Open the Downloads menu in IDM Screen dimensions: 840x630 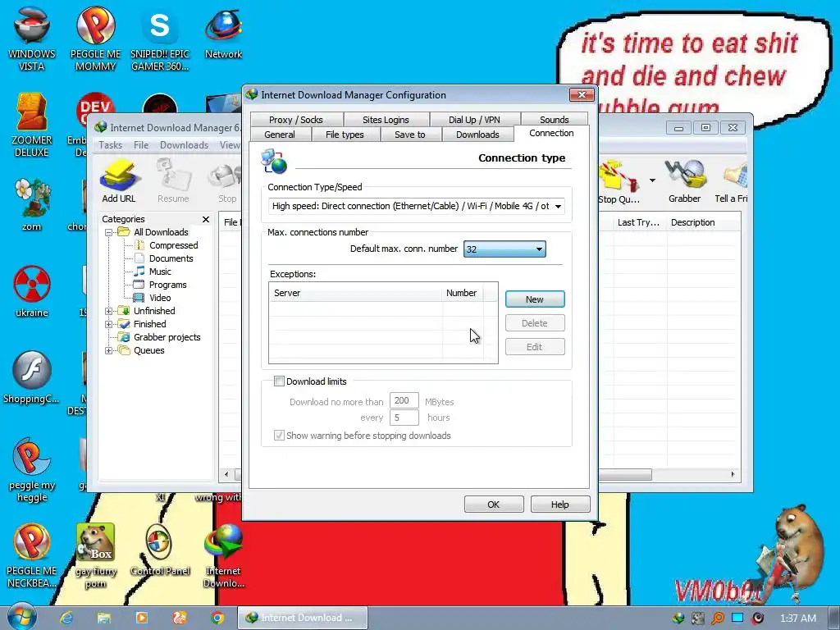(184, 145)
